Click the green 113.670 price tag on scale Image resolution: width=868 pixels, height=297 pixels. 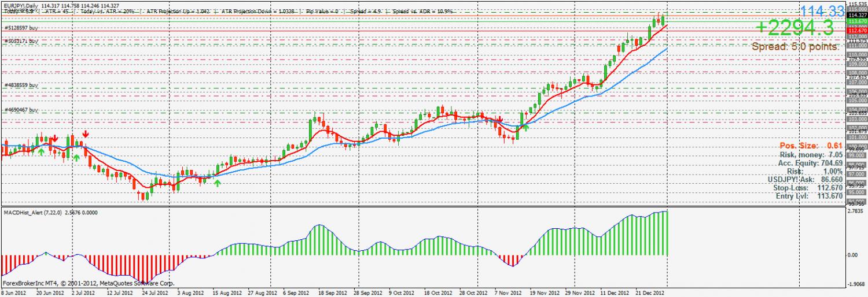856,21
